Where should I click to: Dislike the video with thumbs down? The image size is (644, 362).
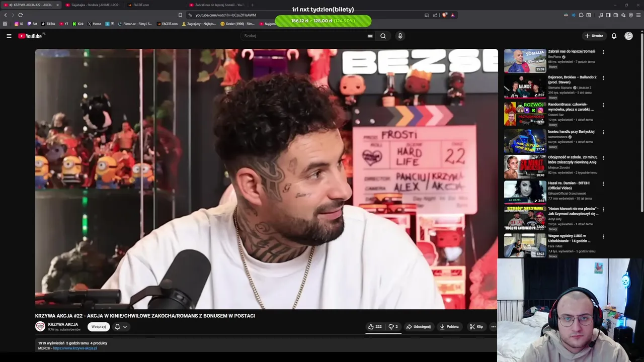click(x=393, y=326)
